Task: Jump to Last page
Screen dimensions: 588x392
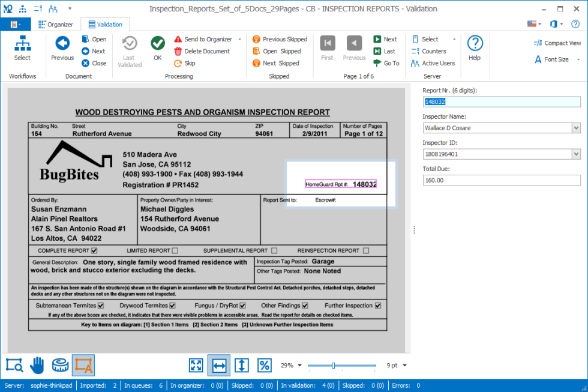Action: (x=385, y=51)
